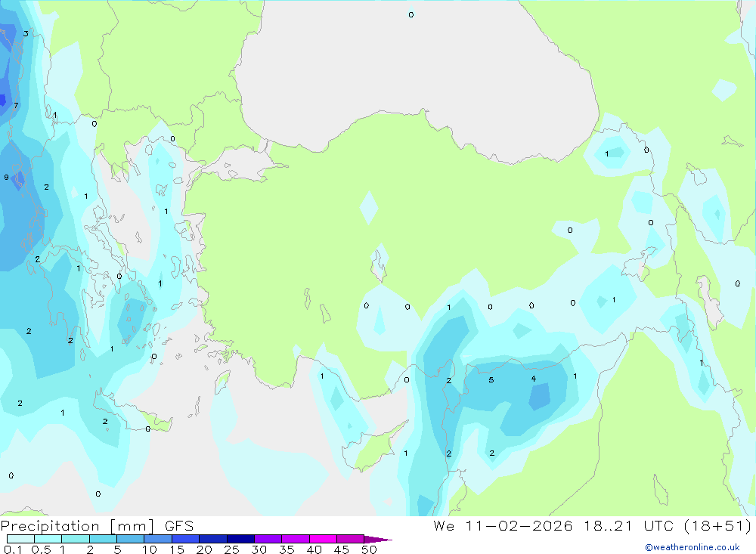Click the '0.1' legend scale label
Viewport: 756px width, 554px height.
pos(13,549)
